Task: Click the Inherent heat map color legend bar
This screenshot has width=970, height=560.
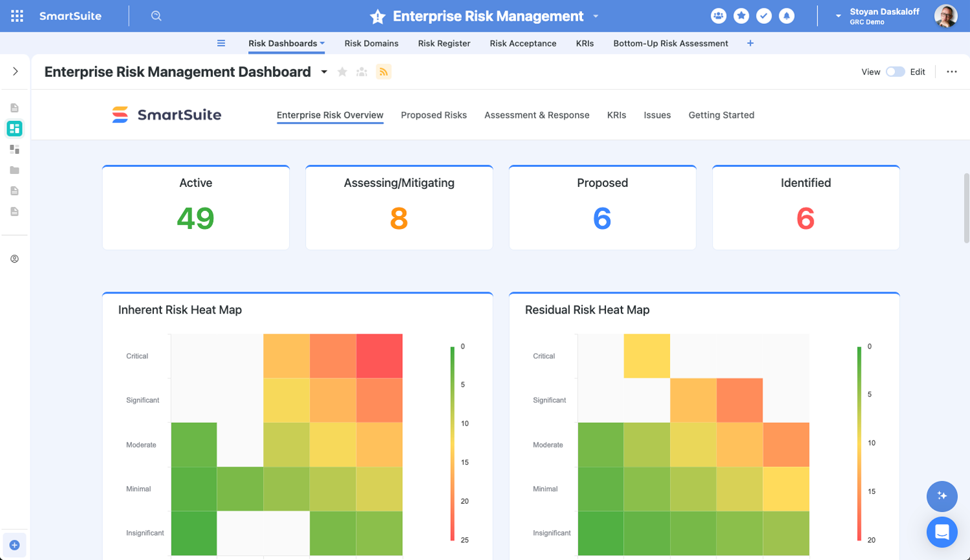Action: coord(453,443)
